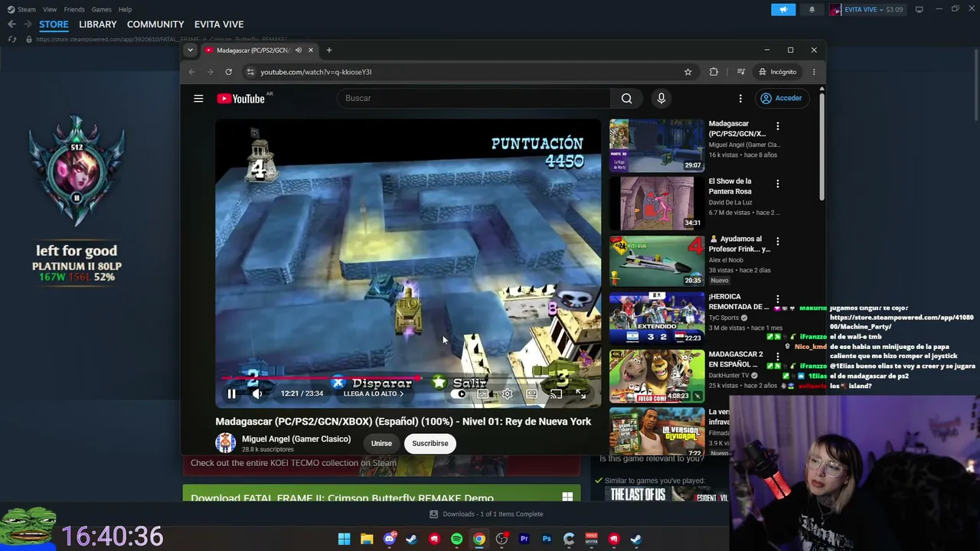Go back in Steam navigation
980x551 pixels.
[11, 24]
